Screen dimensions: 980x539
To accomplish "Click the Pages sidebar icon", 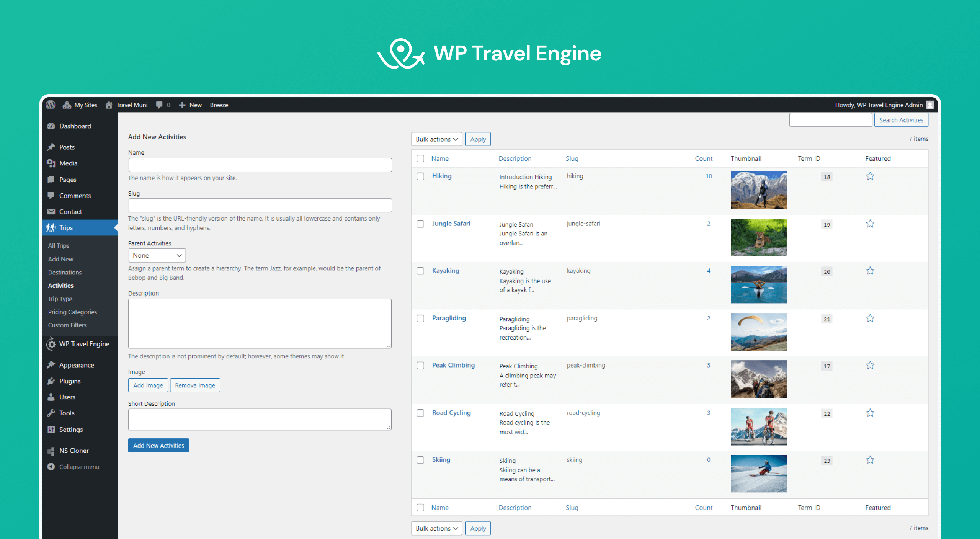I will click(51, 180).
